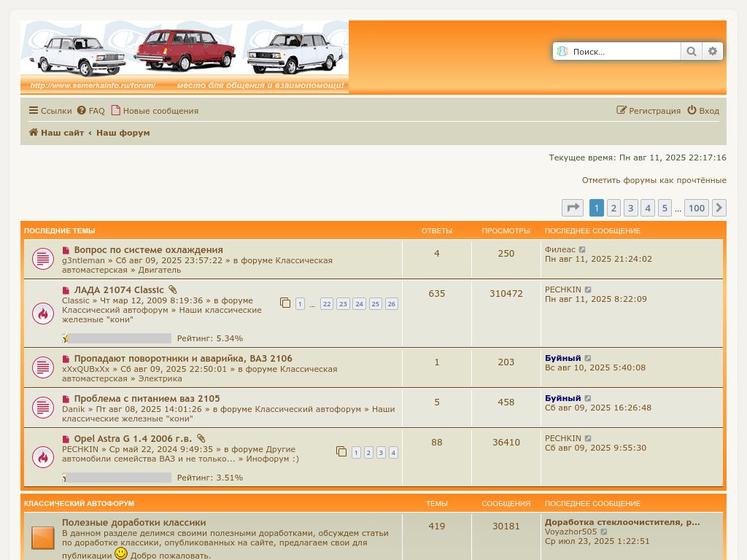Screen dimensions: 747x560
Task: Click the Поиск search input field
Action: pyautogui.click(x=624, y=51)
